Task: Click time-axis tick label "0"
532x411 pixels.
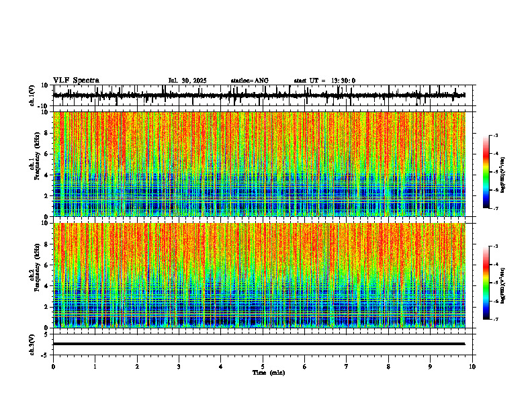Action: click(x=53, y=367)
